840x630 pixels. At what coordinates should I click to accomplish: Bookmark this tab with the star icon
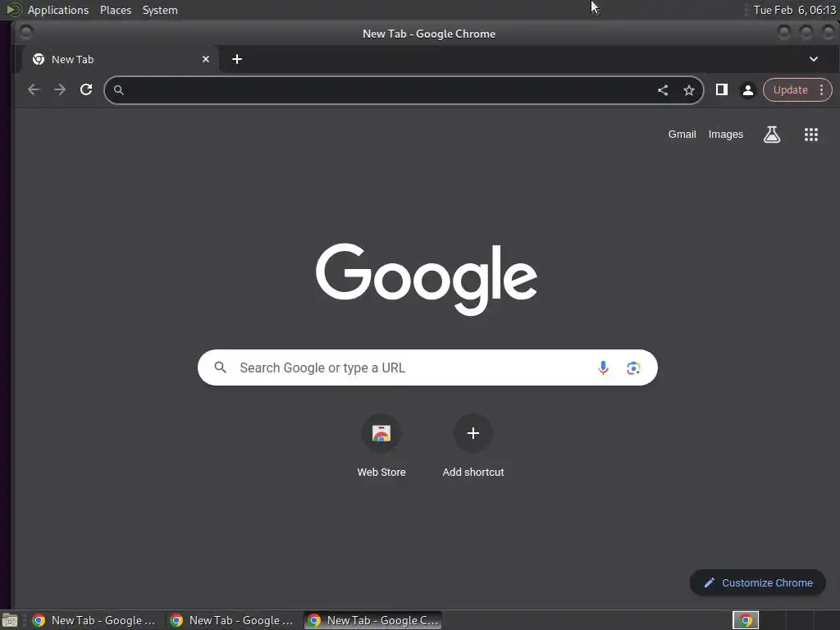689,90
